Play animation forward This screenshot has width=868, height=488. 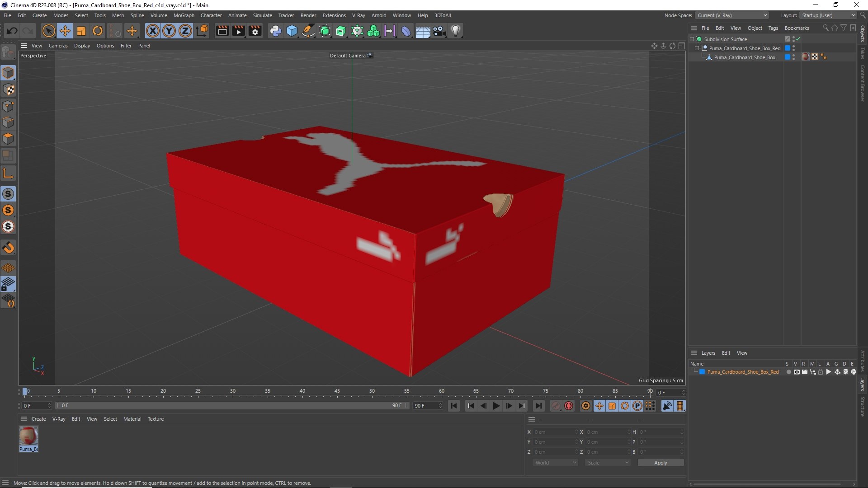[496, 406]
